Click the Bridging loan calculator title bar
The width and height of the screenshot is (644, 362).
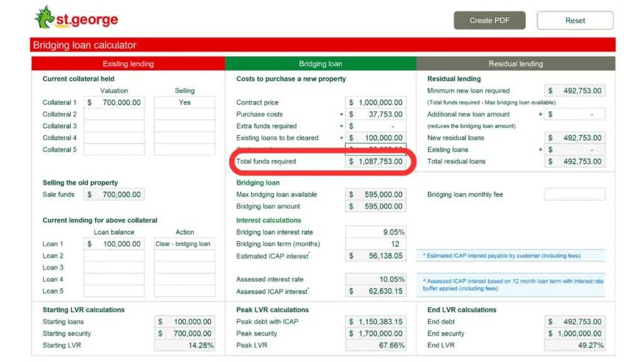pyautogui.click(x=323, y=45)
